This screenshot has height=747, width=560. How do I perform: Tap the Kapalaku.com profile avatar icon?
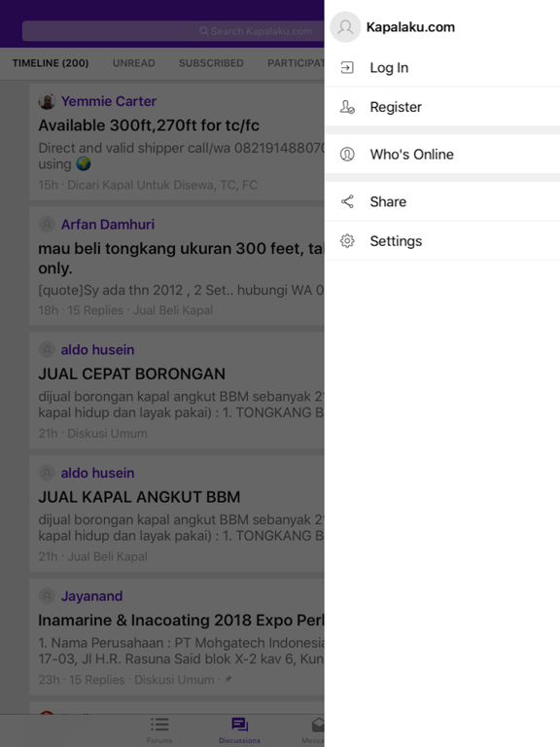click(345, 27)
